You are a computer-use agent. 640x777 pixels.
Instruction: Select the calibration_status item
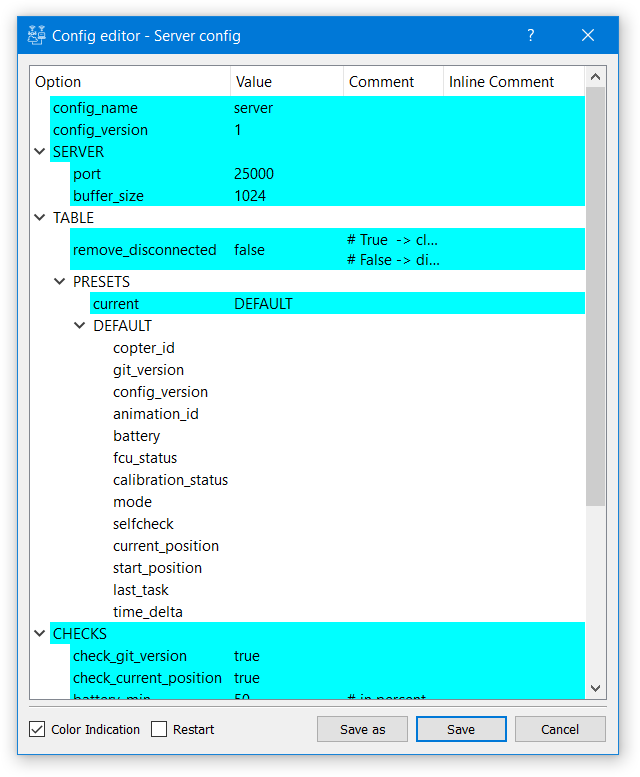(170, 480)
